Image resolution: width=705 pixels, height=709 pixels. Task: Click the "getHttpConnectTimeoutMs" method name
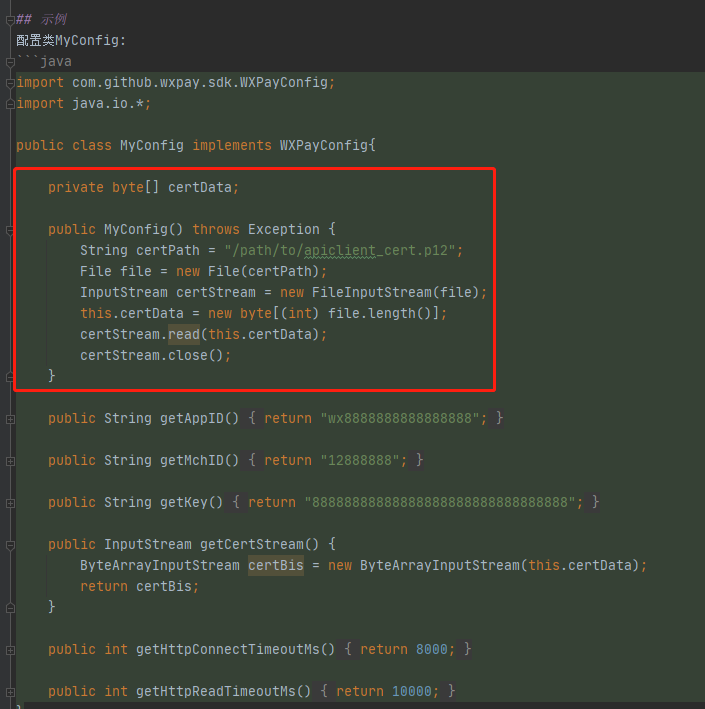227,649
